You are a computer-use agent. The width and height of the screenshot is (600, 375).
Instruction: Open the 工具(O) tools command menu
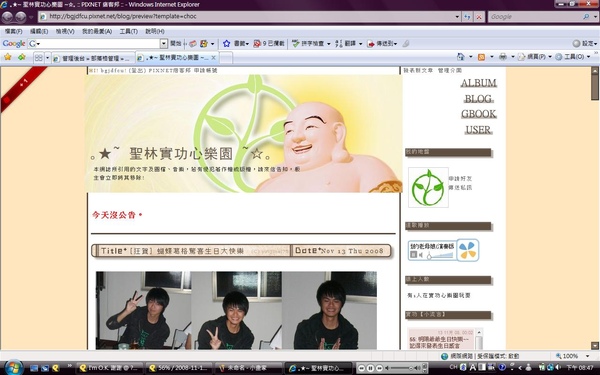coord(572,57)
